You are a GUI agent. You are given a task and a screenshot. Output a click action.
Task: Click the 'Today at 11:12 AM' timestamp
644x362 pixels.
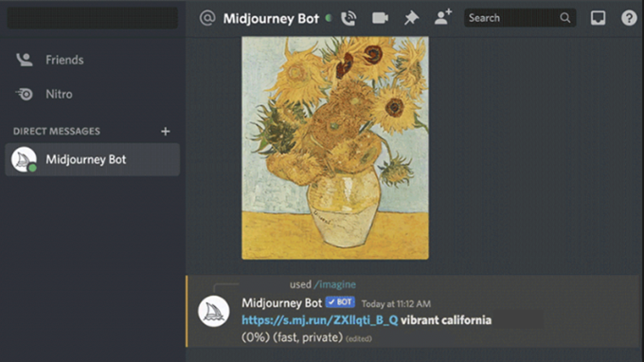396,304
